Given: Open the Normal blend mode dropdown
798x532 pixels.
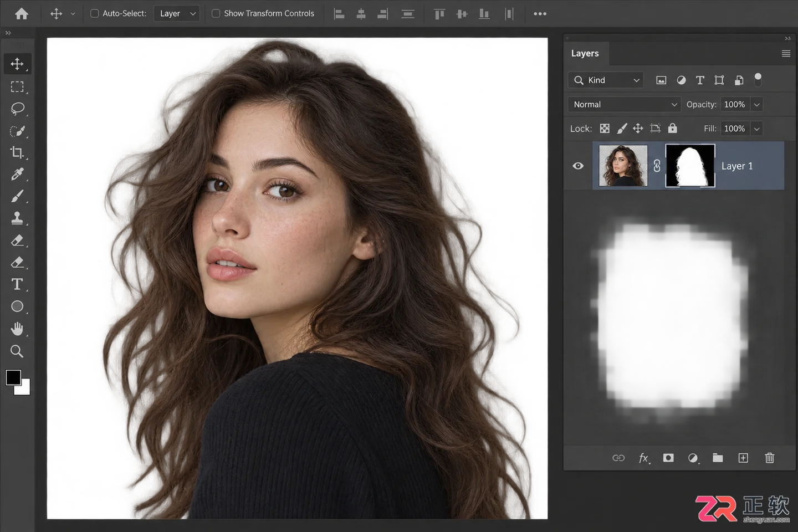Looking at the screenshot, I should tap(625, 104).
